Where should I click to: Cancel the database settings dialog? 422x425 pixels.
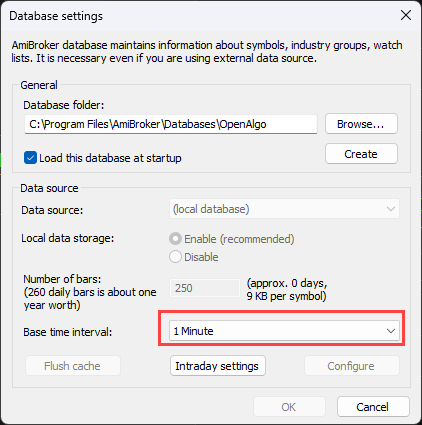(373, 407)
